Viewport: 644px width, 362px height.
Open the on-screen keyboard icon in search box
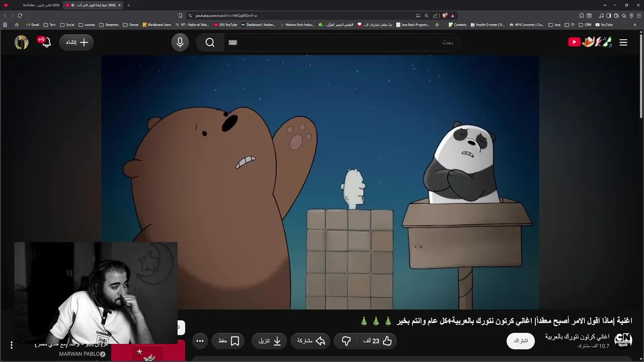[x=232, y=43]
